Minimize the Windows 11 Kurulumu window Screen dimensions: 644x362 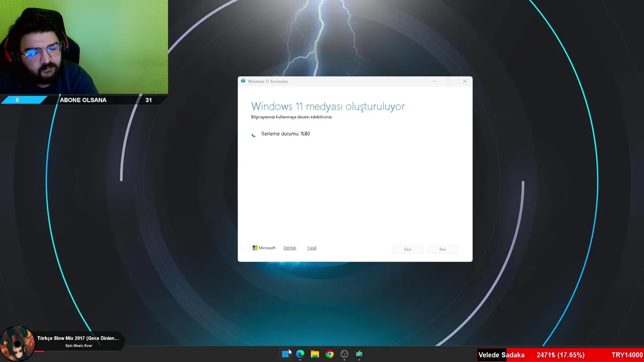435,81
